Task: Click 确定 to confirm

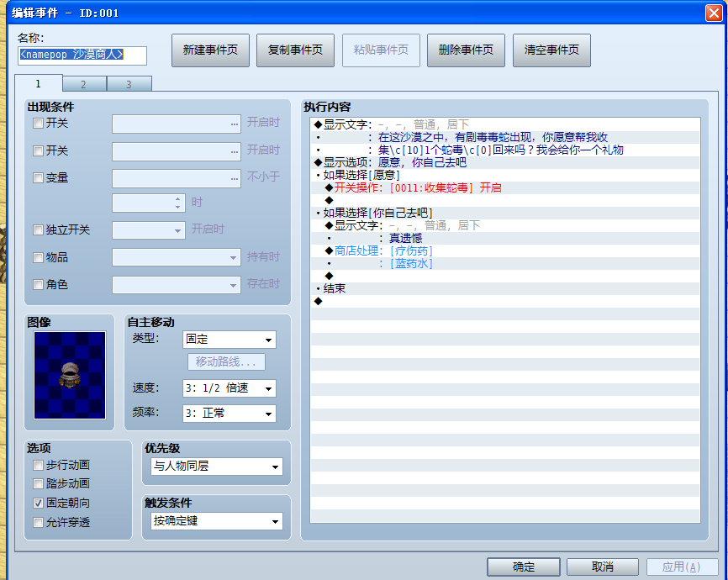Action: tap(523, 567)
